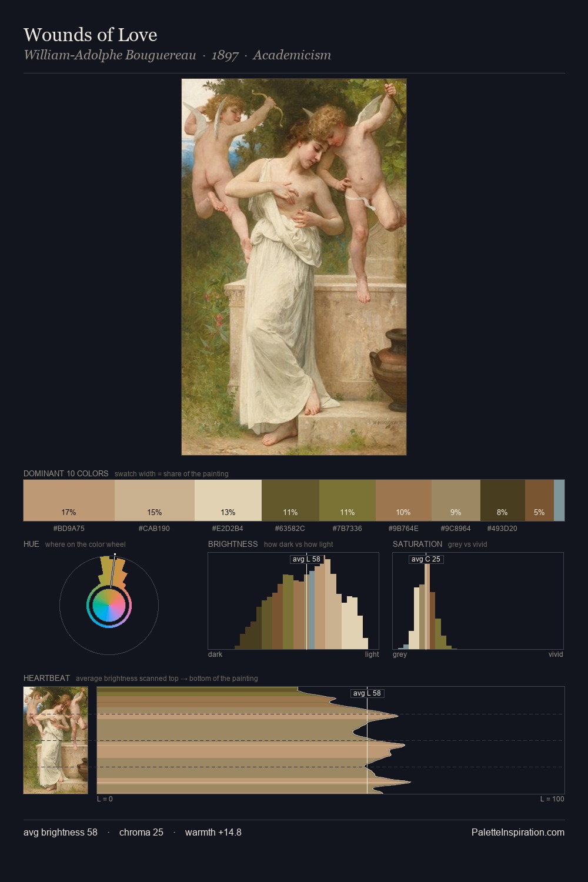
Task: Select the narrow blue-grey swatch at palette end
Action: (x=559, y=500)
